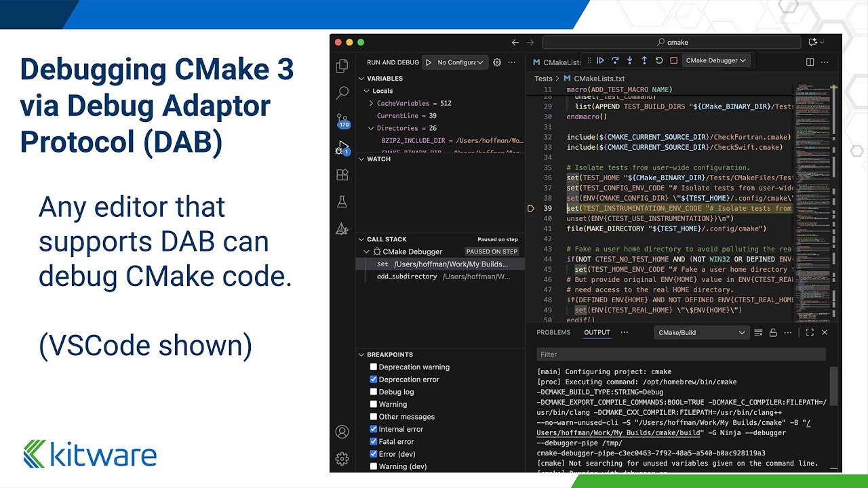Open the Extensions view in the activity bar
Image resolution: width=868 pixels, height=488 pixels.
[342, 175]
